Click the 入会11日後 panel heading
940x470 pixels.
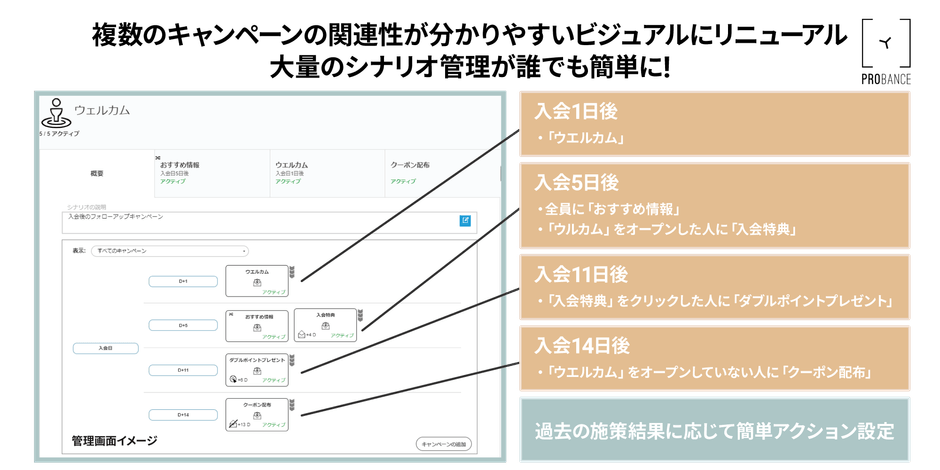coord(582,275)
